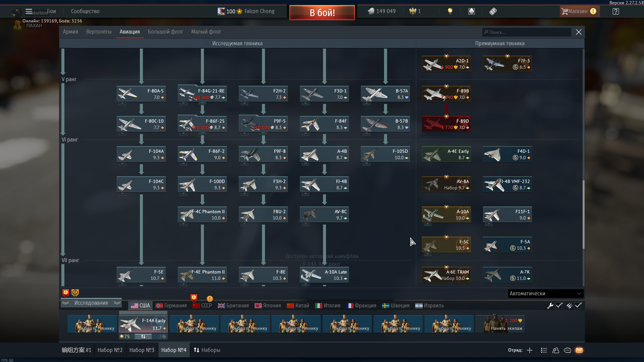Image resolution: width=644 pixels, height=362 pixels.
Task: Select the СССР nation tab
Action: pyautogui.click(x=202, y=305)
